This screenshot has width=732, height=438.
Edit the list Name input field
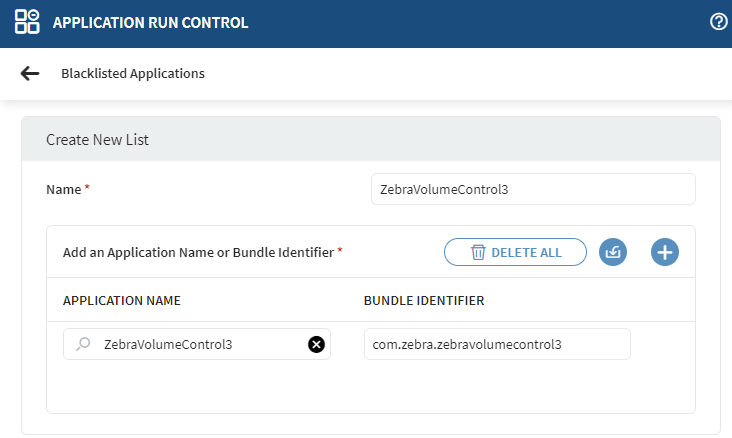pos(533,189)
